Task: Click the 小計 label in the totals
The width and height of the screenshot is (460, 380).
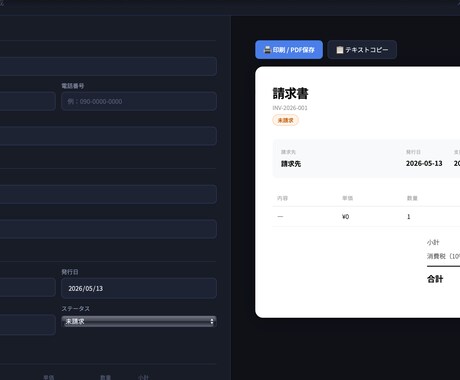Action: 433,242
